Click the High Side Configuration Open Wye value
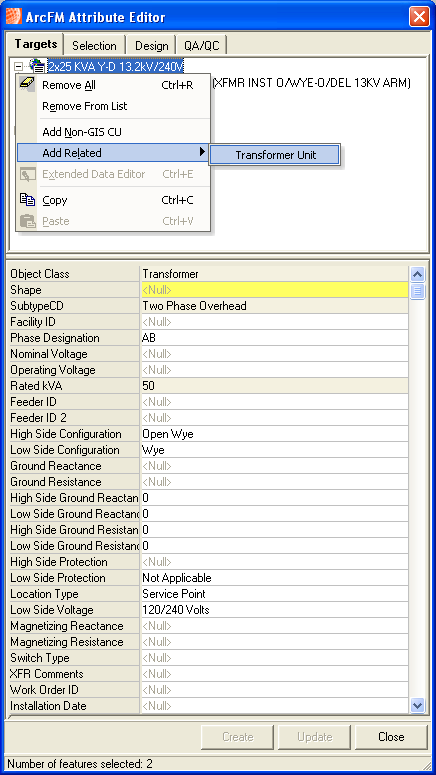Screen dimensions: 436x775 pos(274,434)
